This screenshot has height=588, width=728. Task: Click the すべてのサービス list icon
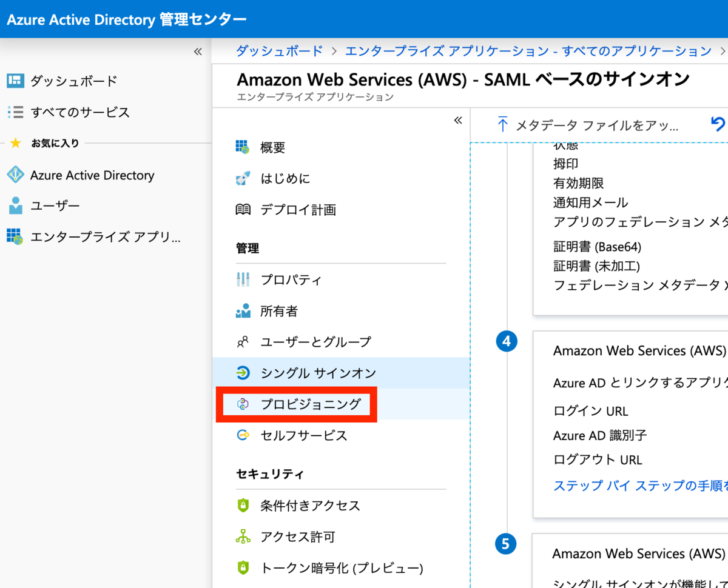pyautogui.click(x=15, y=112)
